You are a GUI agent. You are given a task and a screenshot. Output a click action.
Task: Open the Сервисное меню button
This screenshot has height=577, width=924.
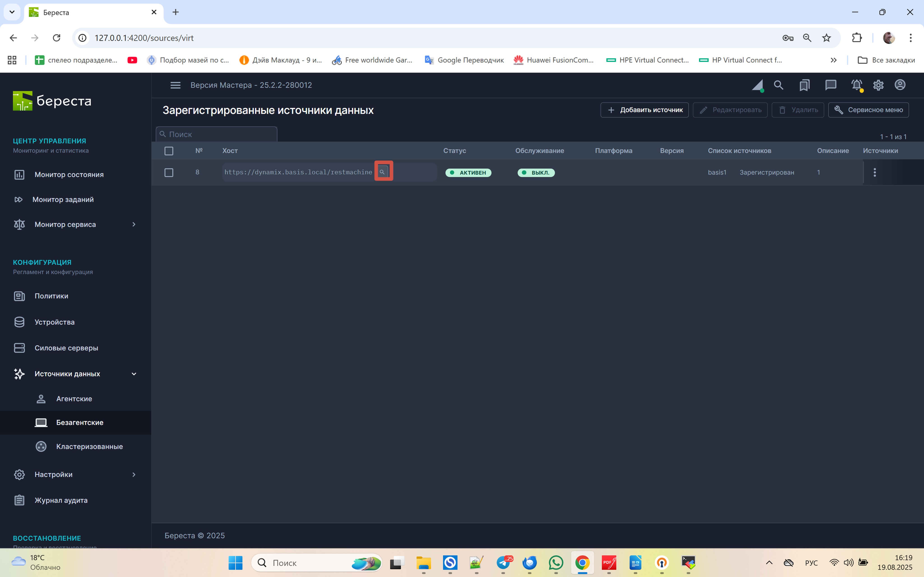click(868, 110)
